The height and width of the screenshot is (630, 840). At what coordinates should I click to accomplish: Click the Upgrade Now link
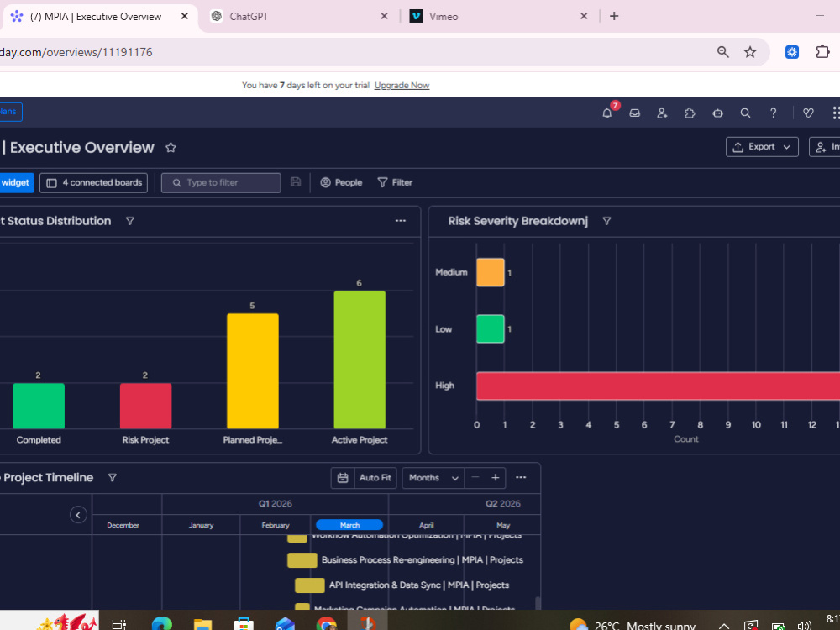(x=402, y=85)
